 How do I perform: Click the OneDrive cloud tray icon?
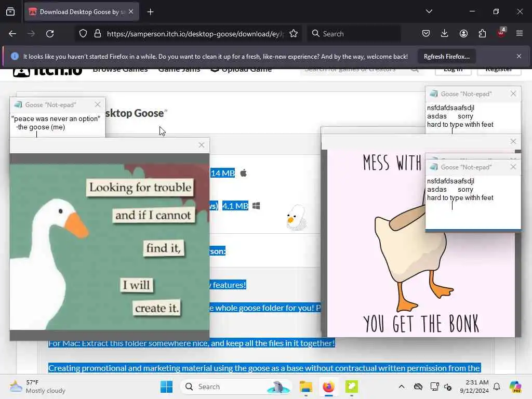pyautogui.click(x=418, y=387)
